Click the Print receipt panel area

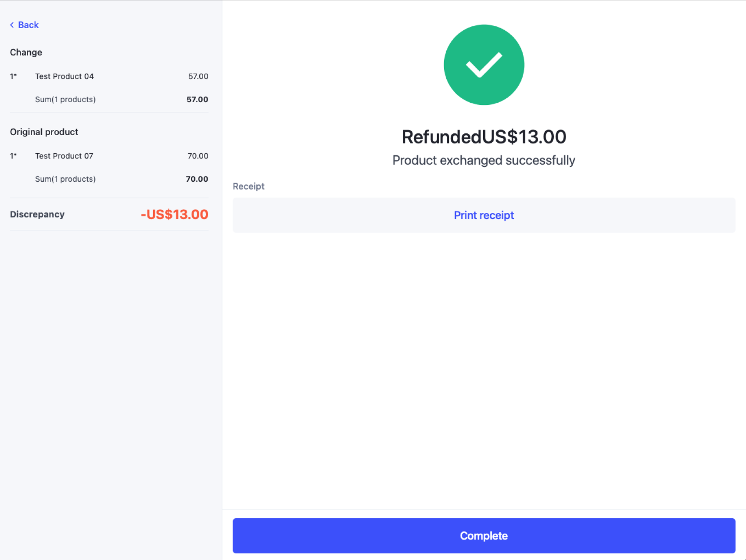pyautogui.click(x=484, y=215)
